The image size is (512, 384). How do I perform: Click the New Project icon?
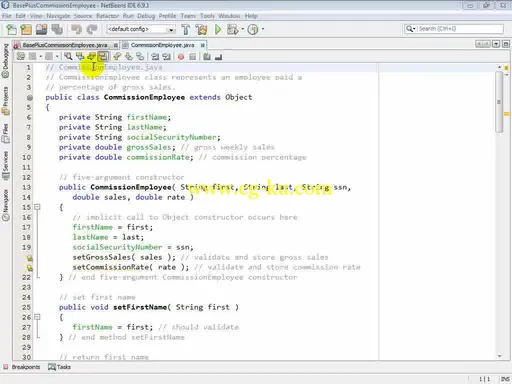pyautogui.click(x=26, y=30)
